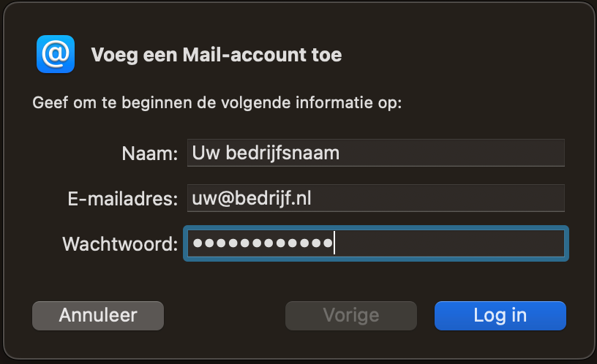This screenshot has height=364, width=597.
Task: Cancel with the Annuleer button
Action: coord(98,315)
